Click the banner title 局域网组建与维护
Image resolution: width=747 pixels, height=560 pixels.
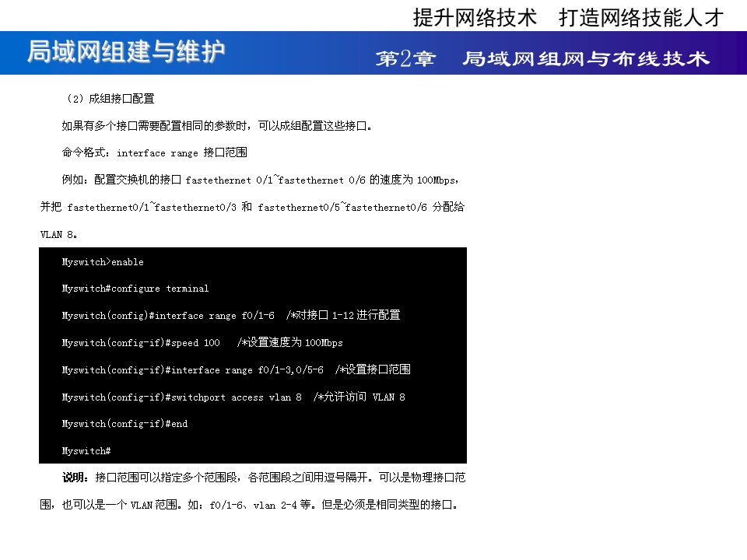click(x=126, y=51)
